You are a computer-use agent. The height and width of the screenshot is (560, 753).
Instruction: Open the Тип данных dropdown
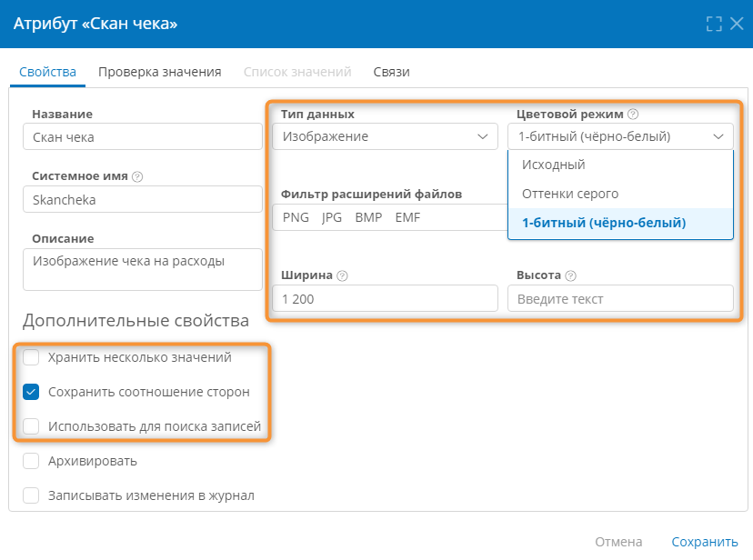coord(385,136)
